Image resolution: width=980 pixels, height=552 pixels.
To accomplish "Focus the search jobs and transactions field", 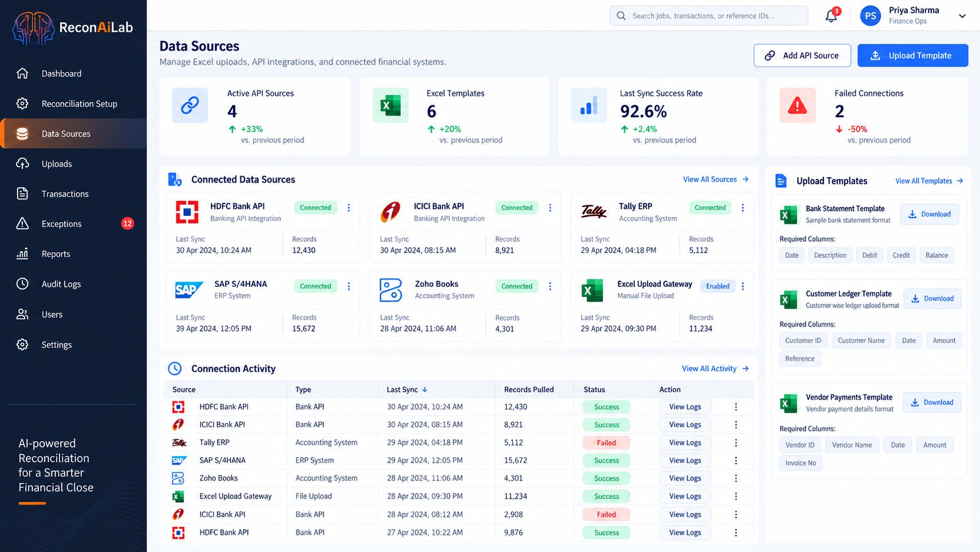I will coord(709,16).
